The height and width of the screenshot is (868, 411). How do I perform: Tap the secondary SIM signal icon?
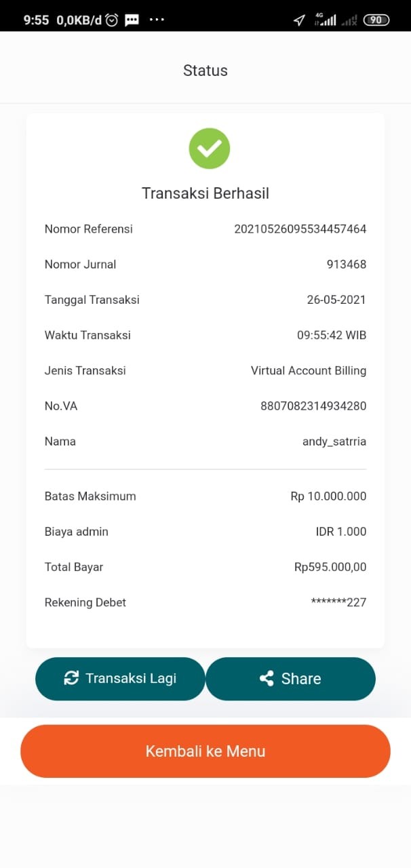point(349,20)
